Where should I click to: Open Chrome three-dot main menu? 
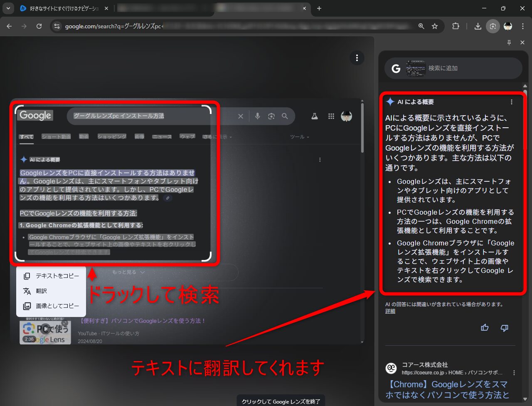[523, 26]
